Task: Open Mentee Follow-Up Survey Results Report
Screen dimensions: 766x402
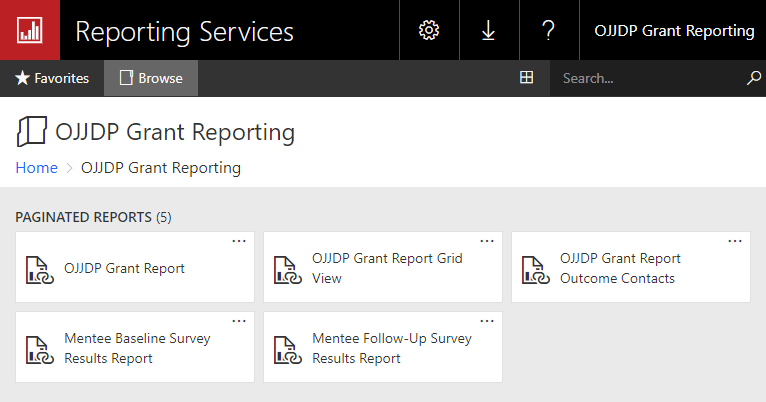Action: click(383, 347)
